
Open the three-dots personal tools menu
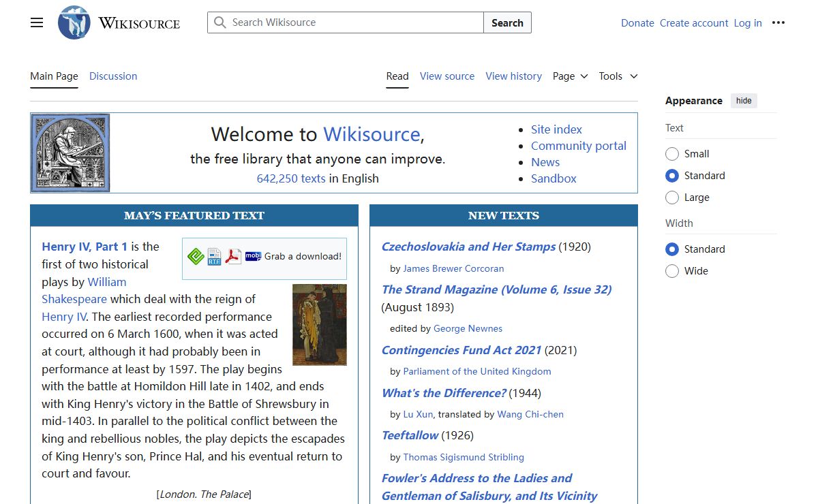tap(778, 22)
